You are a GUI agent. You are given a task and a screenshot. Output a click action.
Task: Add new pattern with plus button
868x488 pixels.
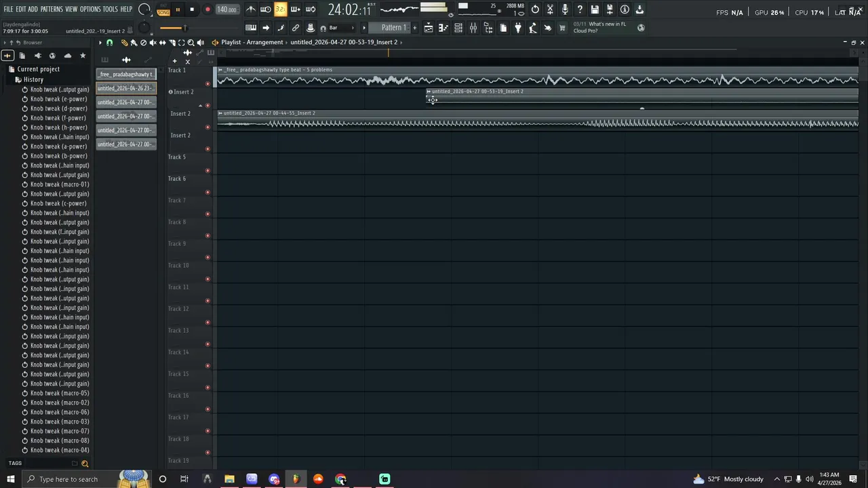coord(415,28)
